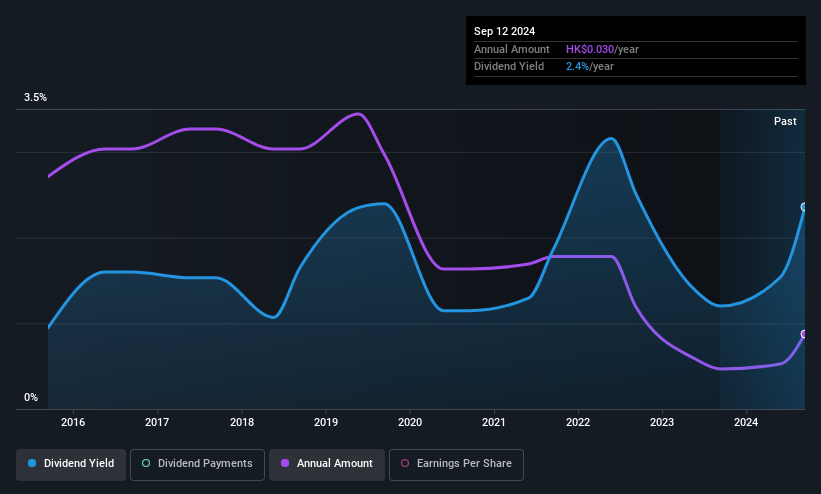Click the 2019 x-axis label
Viewport: 821px width, 494px height.
pos(326,422)
